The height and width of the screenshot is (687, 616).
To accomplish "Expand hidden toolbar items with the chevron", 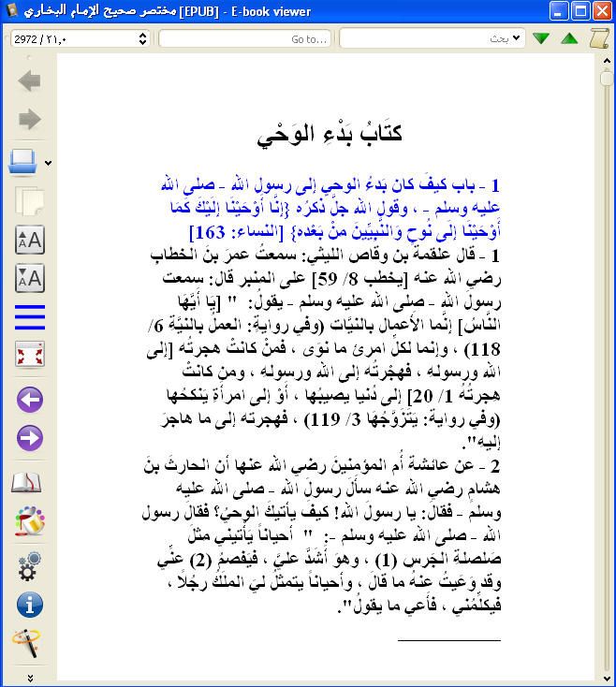I will [29, 677].
